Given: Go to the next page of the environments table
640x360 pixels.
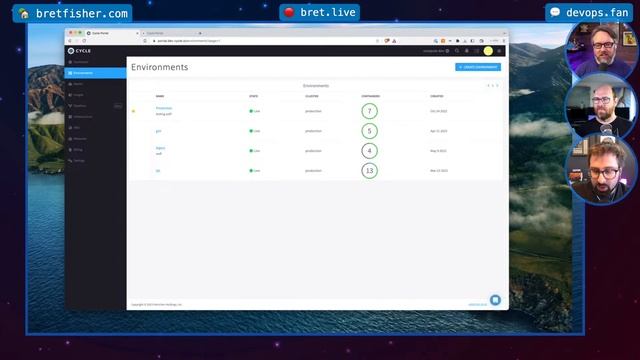Looking at the screenshot, I should tap(497, 86).
